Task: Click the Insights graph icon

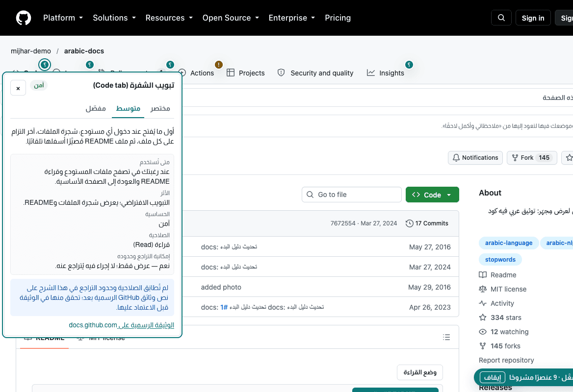Action: [x=370, y=73]
